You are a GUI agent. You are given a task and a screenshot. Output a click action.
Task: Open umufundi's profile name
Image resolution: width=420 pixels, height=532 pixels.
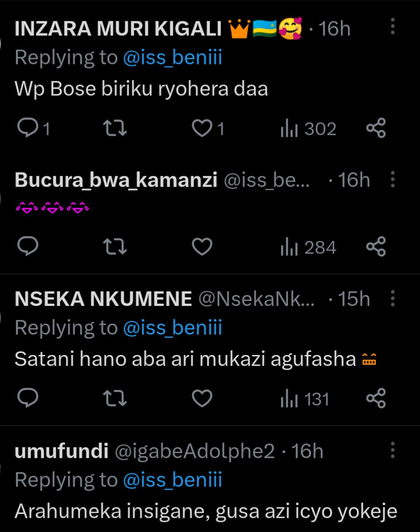[61, 451]
